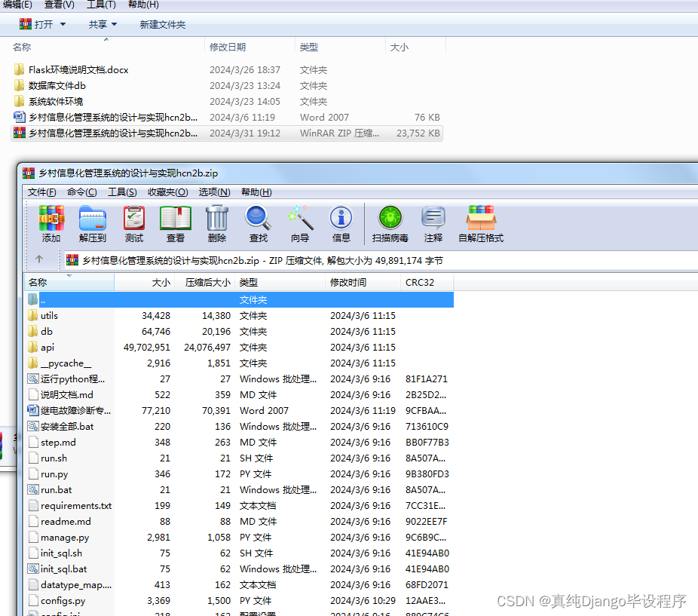Viewport: 698px width, 616px height.
Task: Open the 查看 (View) tool icon
Action: click(x=175, y=224)
